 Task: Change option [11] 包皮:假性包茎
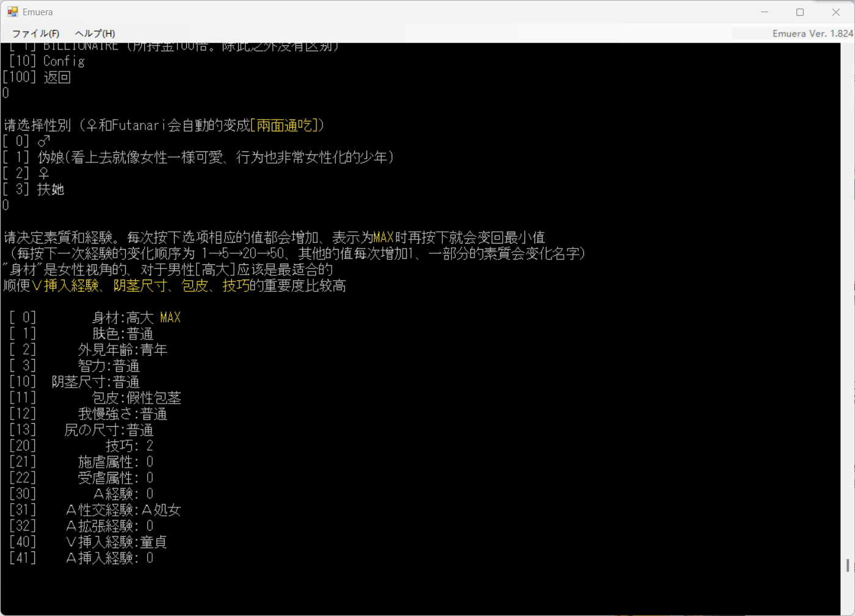click(95, 397)
